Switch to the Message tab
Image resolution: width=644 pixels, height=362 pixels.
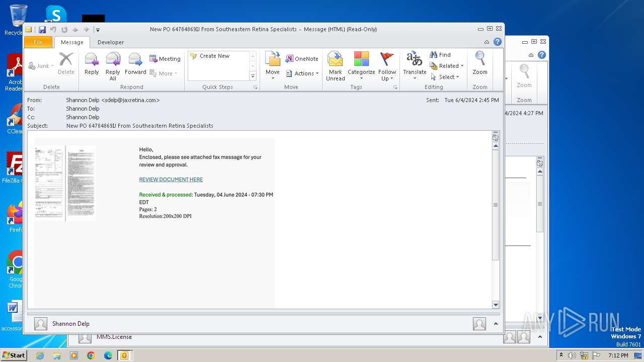pos(72,42)
